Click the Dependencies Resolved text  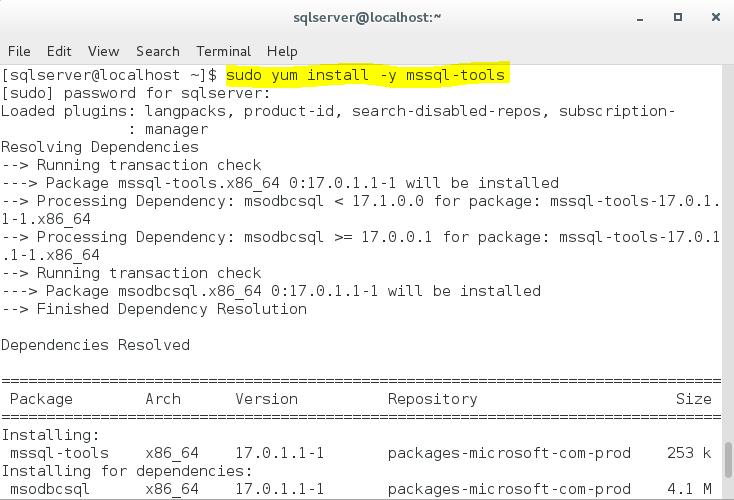[95, 345]
